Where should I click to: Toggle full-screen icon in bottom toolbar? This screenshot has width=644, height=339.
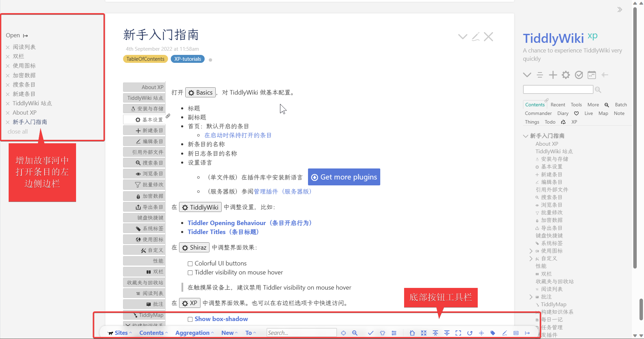coord(458,333)
